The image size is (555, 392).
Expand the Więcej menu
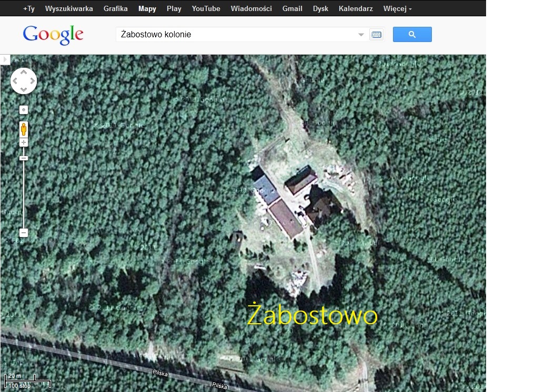398,8
